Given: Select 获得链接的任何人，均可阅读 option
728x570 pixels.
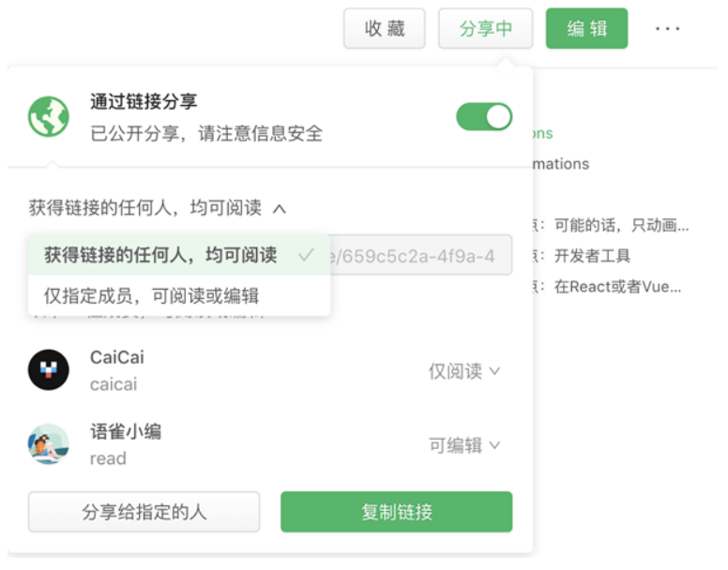Looking at the screenshot, I should [x=179, y=255].
